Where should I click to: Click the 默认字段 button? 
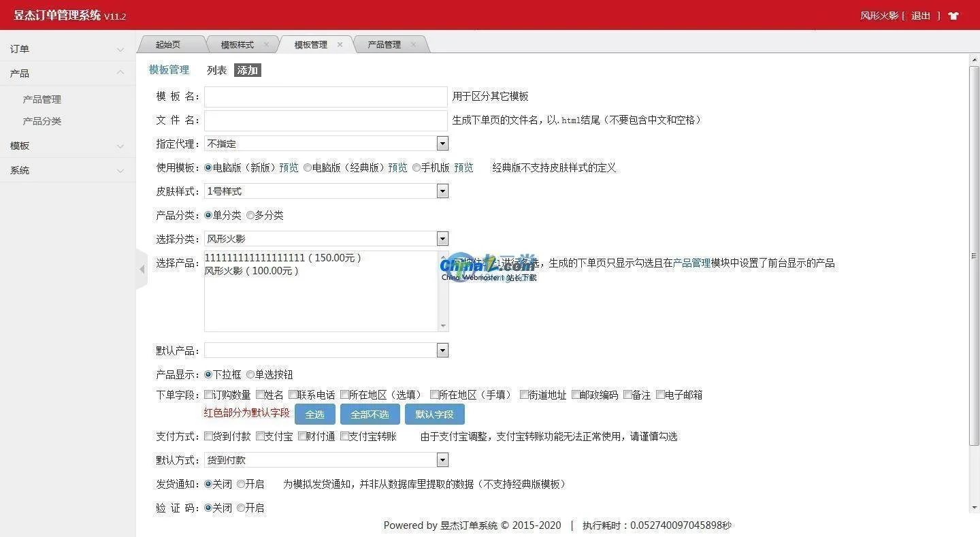434,414
